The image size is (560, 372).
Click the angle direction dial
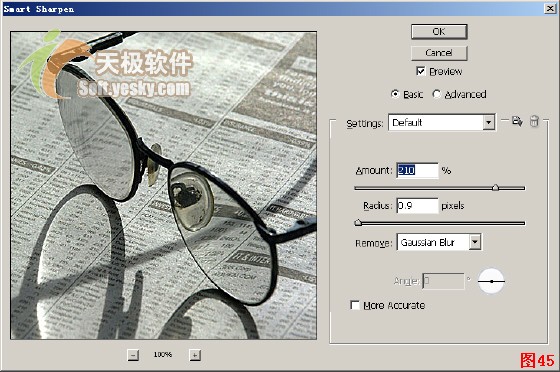[x=491, y=281]
